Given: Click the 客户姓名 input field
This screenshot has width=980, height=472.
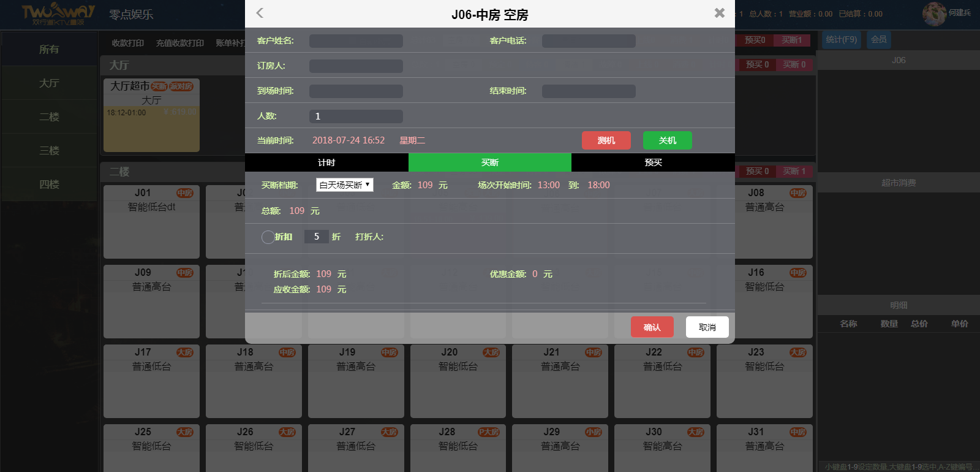Looking at the screenshot, I should 356,41.
